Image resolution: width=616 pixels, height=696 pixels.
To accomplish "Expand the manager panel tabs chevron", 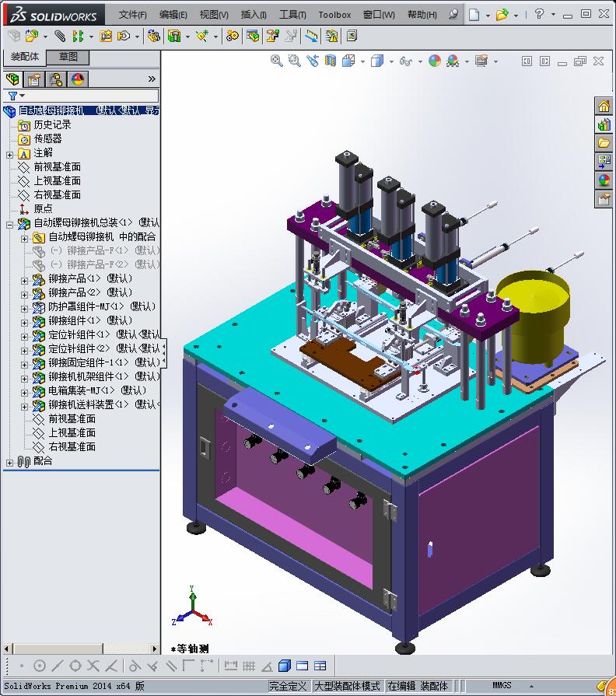I will click(152, 79).
